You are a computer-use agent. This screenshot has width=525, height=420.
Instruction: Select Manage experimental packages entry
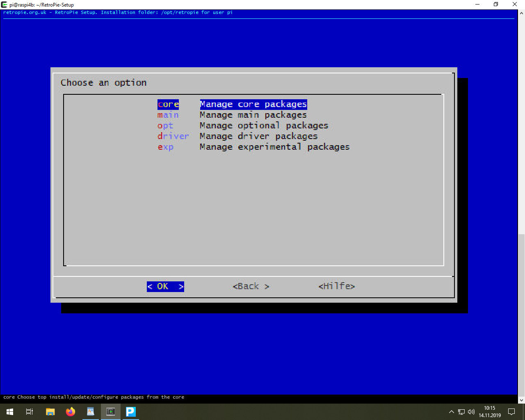coord(253,147)
